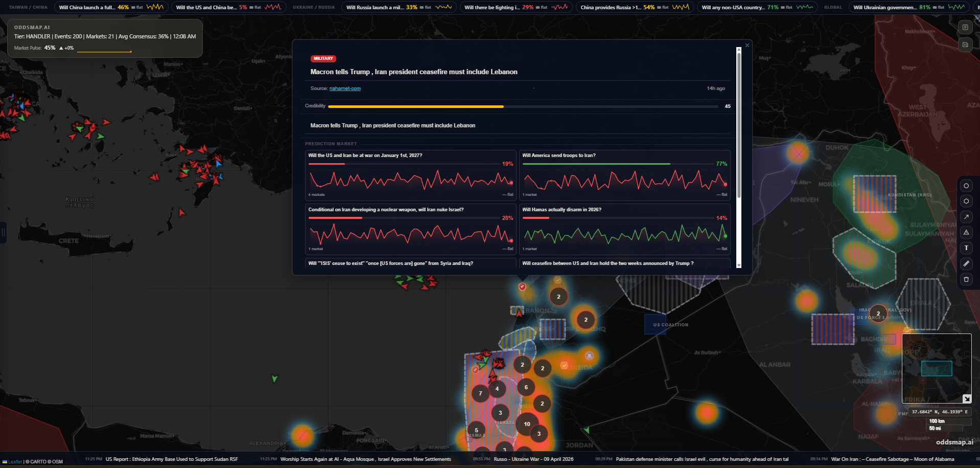
Task: Select the ruler measure tool
Action: click(966, 263)
